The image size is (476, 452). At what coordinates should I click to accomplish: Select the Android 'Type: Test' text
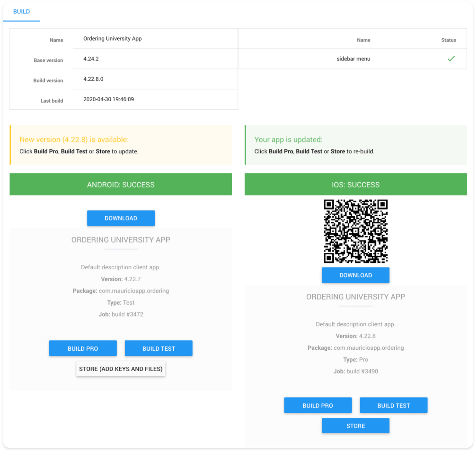coord(121,303)
